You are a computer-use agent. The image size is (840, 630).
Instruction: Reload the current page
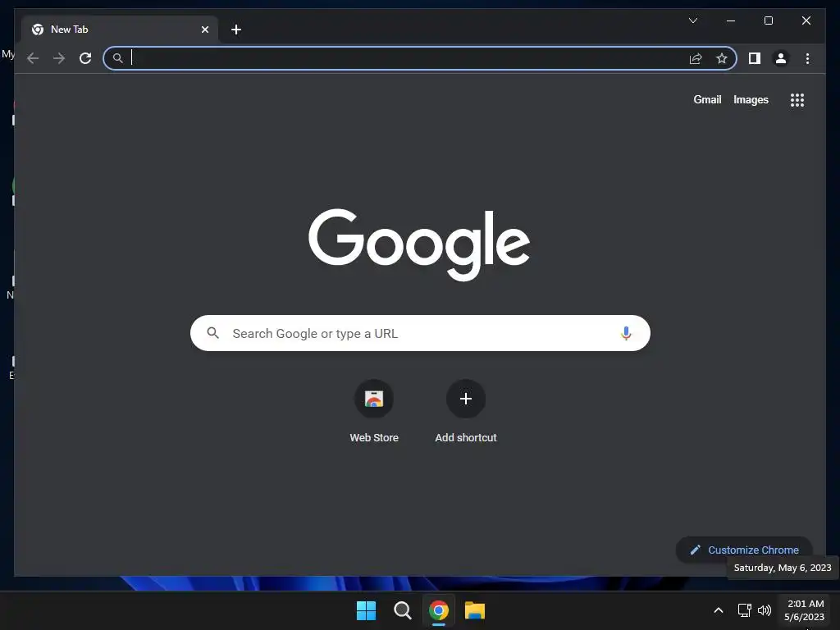[x=85, y=58]
